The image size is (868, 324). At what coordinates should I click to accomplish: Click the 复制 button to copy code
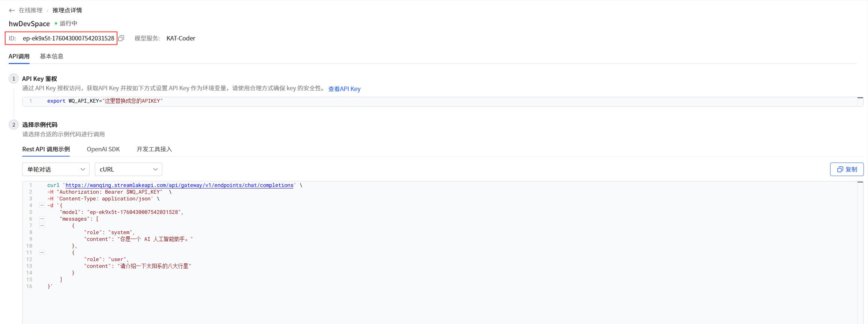coord(847,169)
